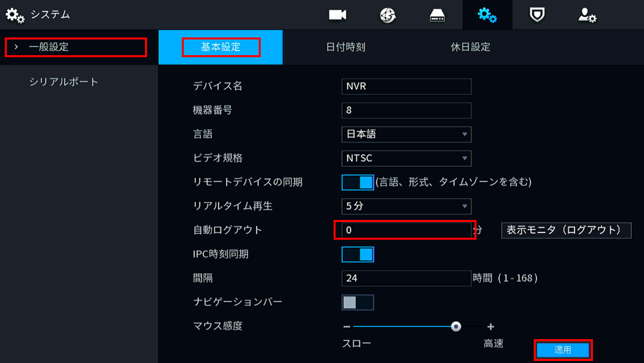
Task: Open the camera settings icon
Action: click(x=338, y=15)
